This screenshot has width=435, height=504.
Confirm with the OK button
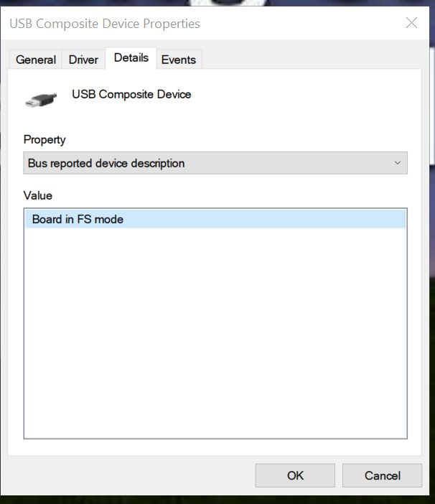pyautogui.click(x=295, y=475)
